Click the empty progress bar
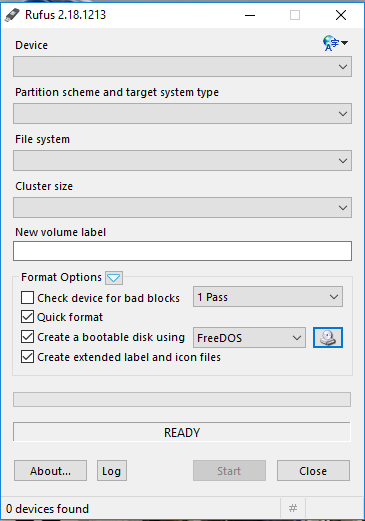 182,399
